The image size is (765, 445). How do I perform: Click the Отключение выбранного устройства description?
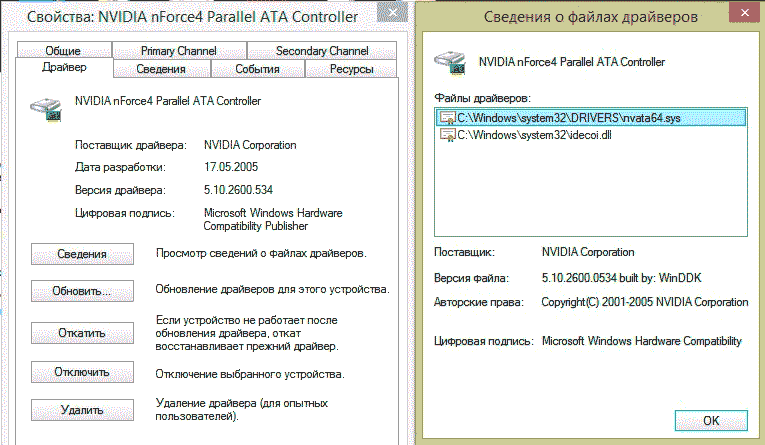click(250, 374)
